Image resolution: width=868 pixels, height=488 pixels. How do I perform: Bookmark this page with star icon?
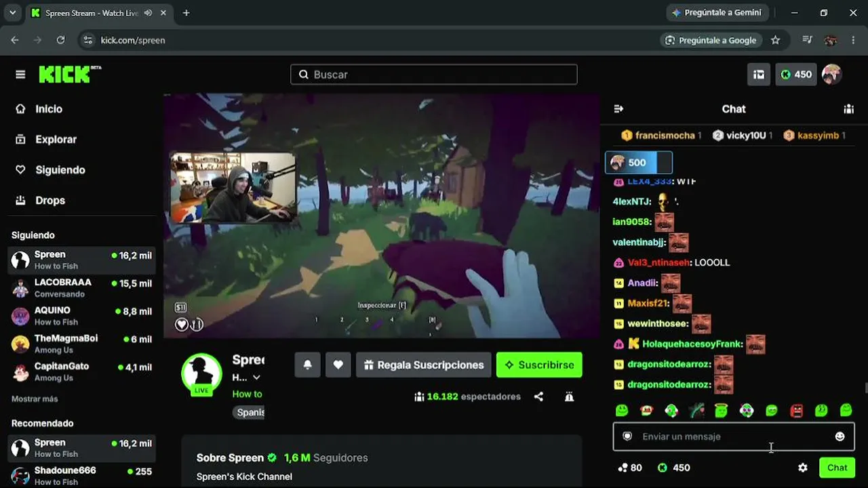[x=775, y=40]
